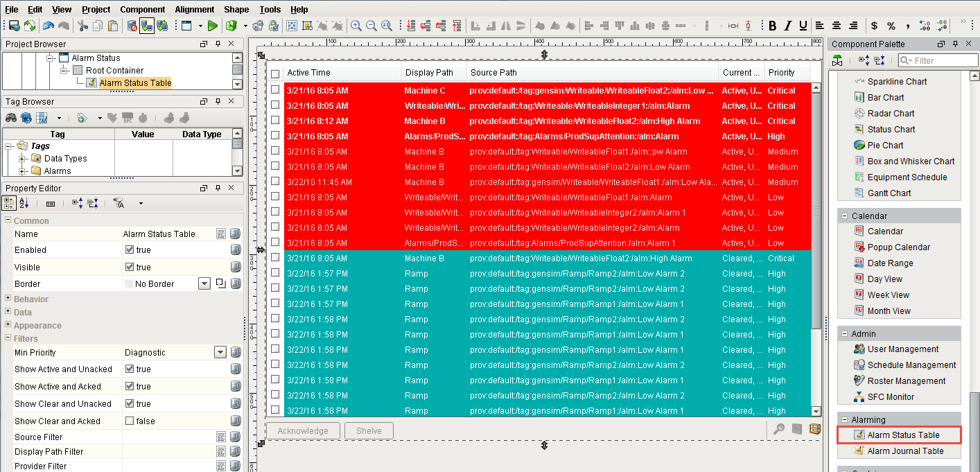Image resolution: width=980 pixels, height=472 pixels.
Task: Open the Min Priority dropdown
Action: (x=220, y=352)
